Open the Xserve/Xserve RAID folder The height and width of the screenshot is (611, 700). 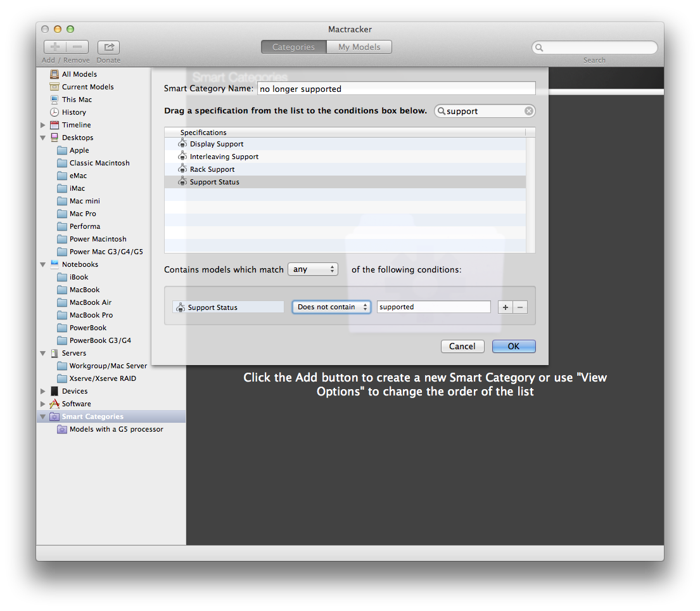point(97,378)
